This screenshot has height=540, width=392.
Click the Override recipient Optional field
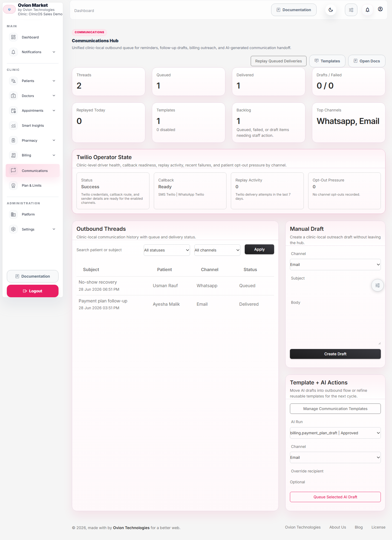tap(335, 482)
